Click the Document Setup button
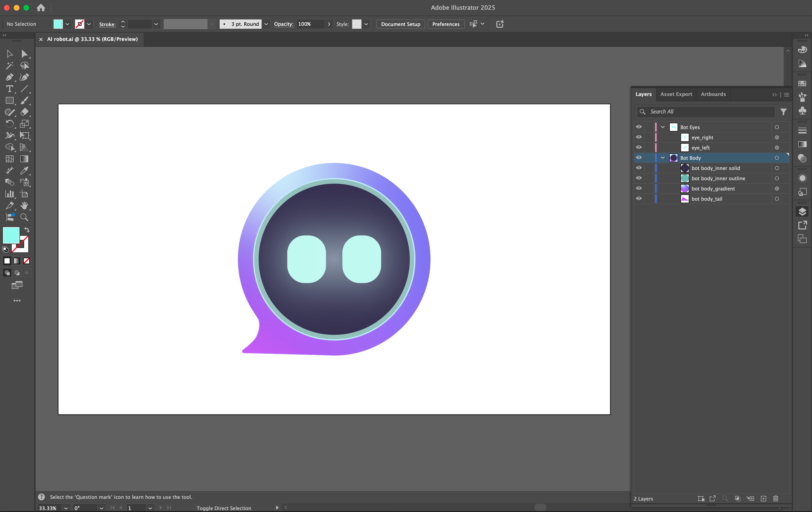 pyautogui.click(x=400, y=24)
